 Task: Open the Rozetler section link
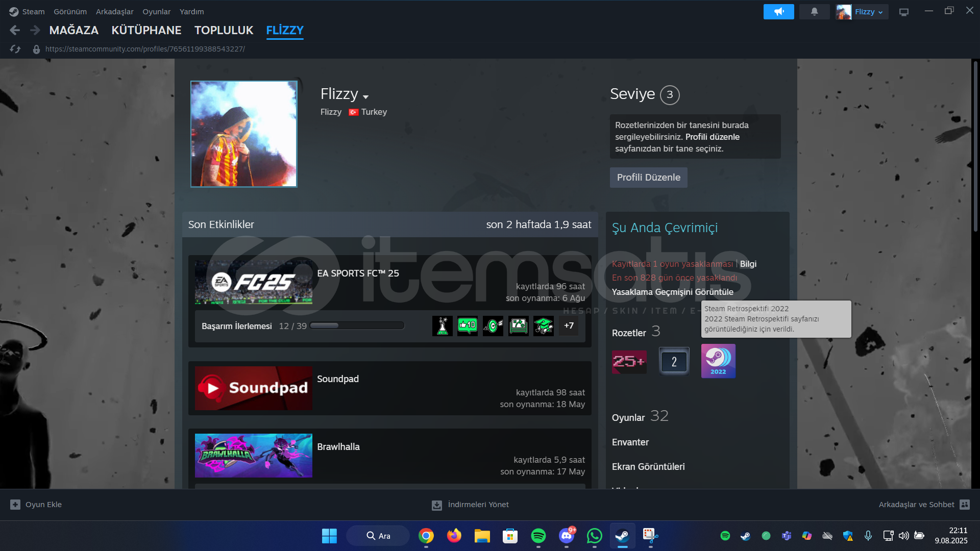coord(629,333)
